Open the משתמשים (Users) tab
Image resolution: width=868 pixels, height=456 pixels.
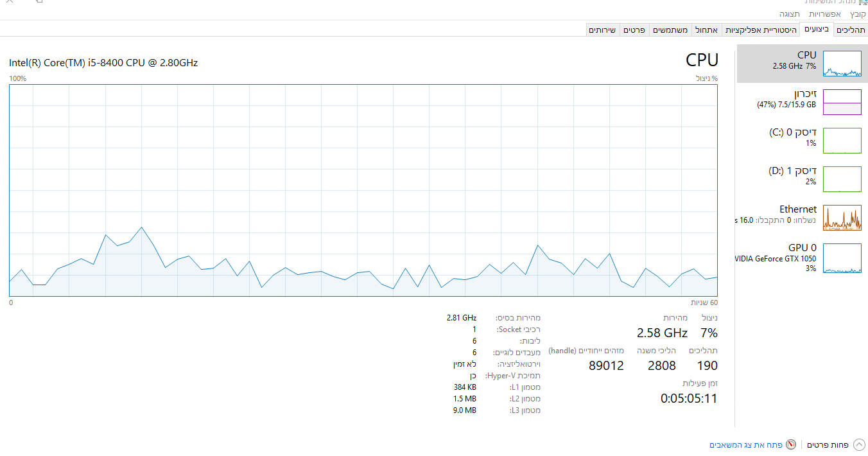coord(671,30)
